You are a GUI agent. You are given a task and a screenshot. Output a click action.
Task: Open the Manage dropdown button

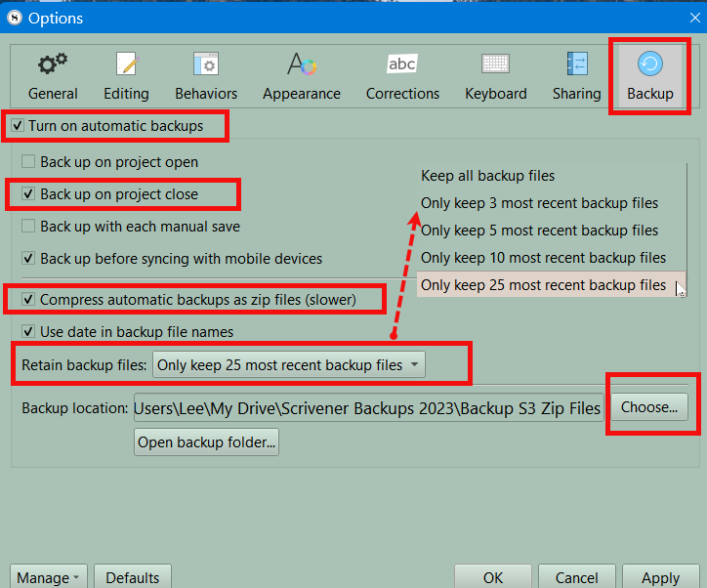49,578
